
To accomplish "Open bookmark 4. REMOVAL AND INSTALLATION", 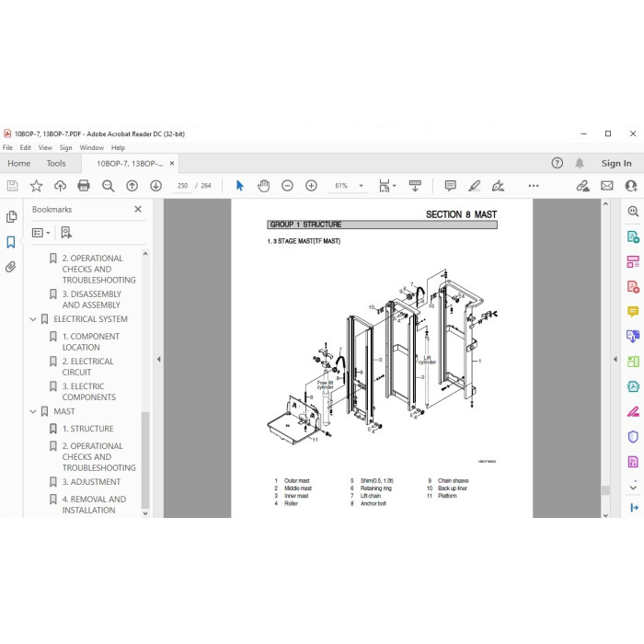I will coord(94,505).
